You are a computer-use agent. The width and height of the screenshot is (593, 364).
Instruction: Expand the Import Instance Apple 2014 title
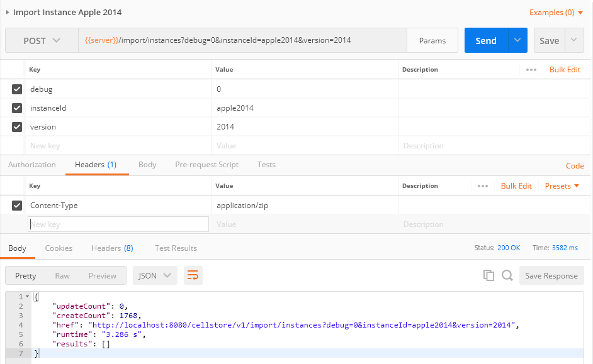click(7, 12)
